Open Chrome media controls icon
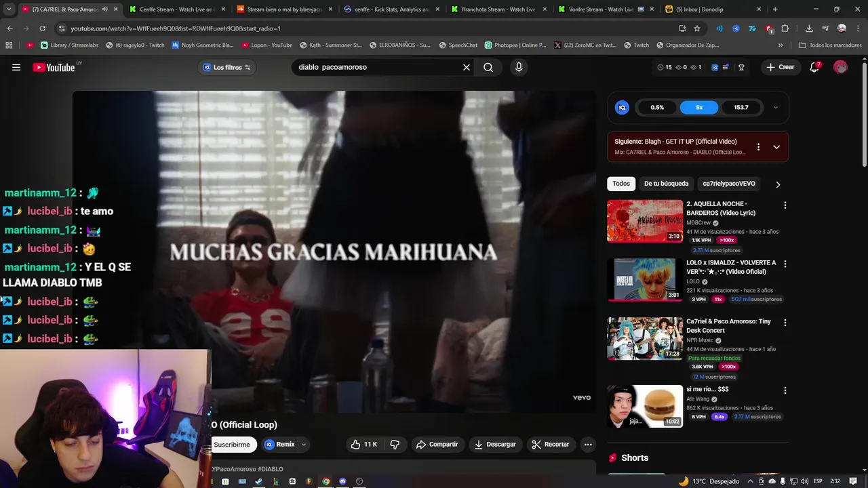The height and width of the screenshot is (488, 868). point(825,28)
